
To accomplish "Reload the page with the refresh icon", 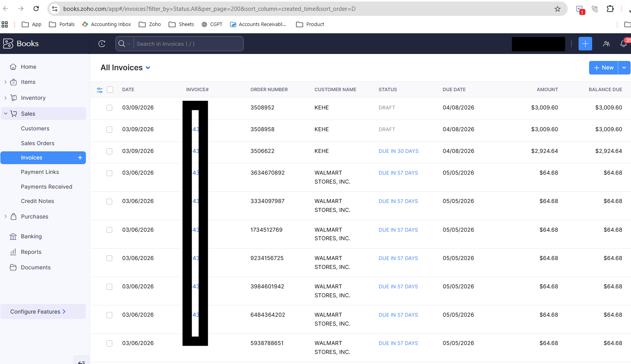I will tap(36, 9).
